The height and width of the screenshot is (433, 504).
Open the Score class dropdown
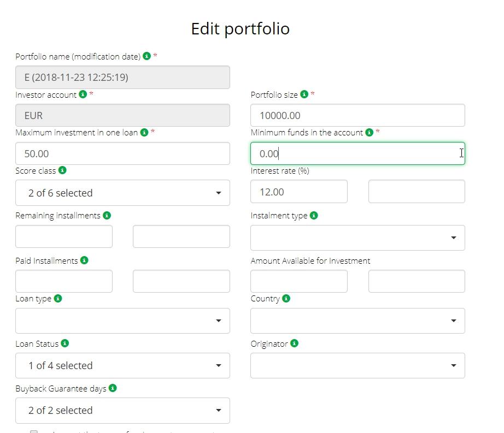[122, 193]
